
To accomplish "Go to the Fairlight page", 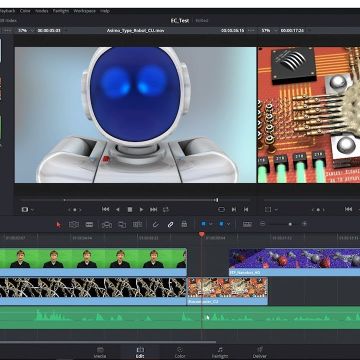I will [220, 352].
